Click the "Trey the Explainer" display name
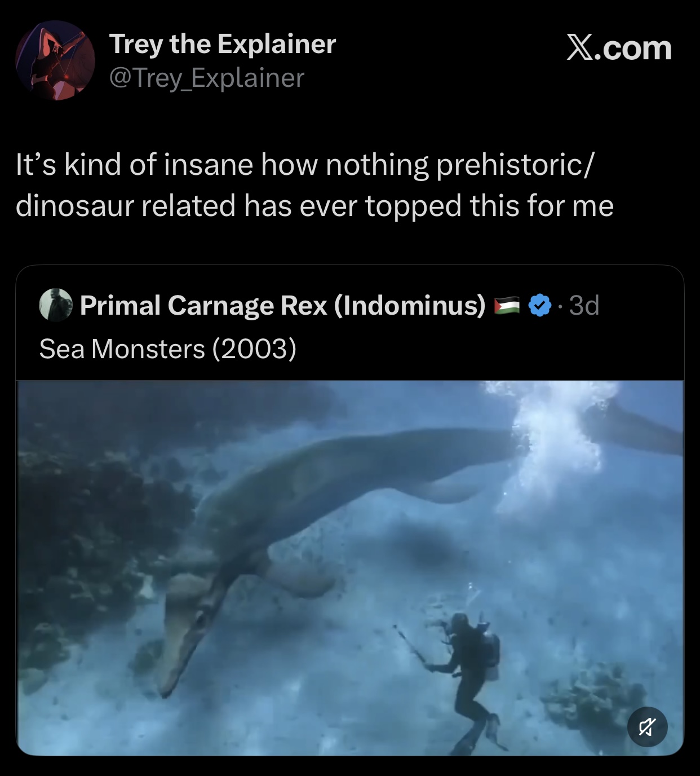The height and width of the screenshot is (776, 700). pyautogui.click(x=222, y=44)
